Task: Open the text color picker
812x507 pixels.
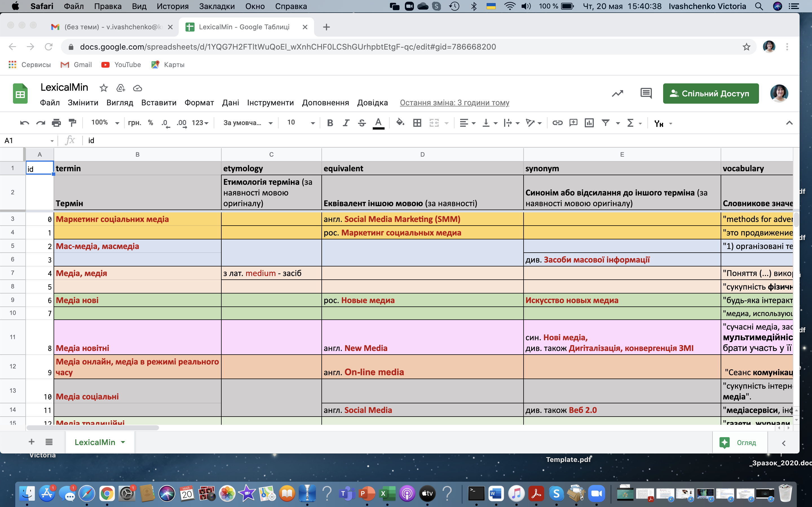Action: pyautogui.click(x=378, y=123)
